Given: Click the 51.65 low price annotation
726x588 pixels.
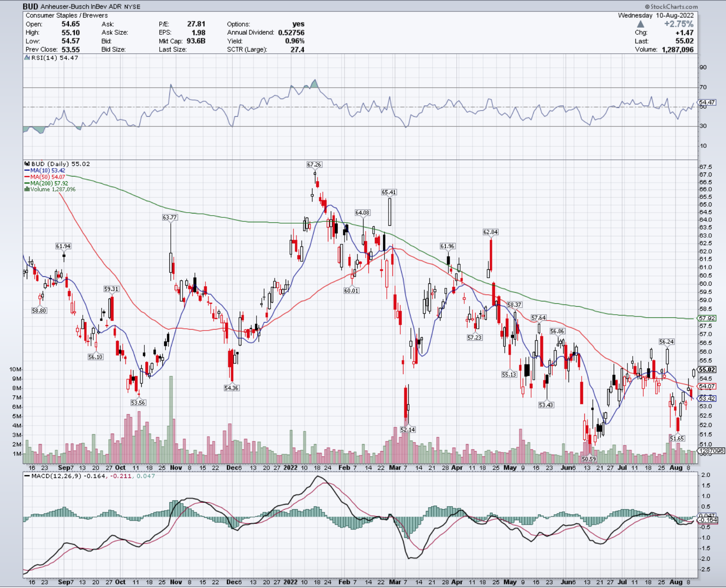Looking at the screenshot, I should tap(677, 438).
